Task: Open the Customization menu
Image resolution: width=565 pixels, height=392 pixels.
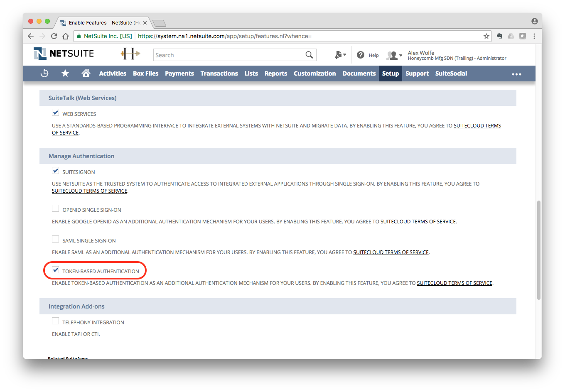Action: pos(315,73)
